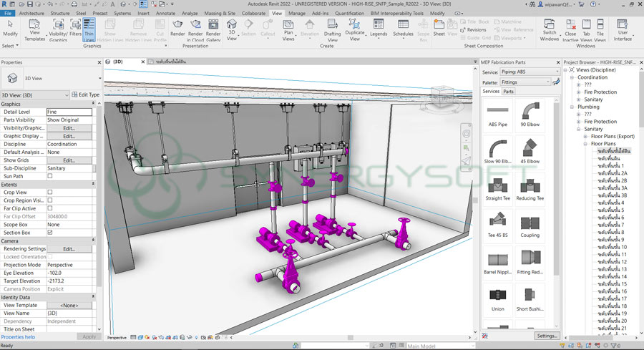Activate the Thin Lines tool
The height and width of the screenshot is (350, 644).
coord(89,33)
